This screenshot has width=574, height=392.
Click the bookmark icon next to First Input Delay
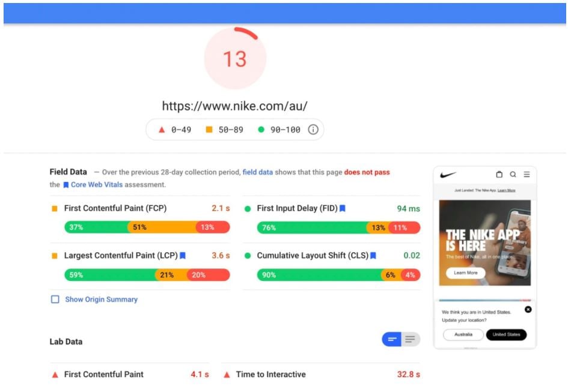343,208
